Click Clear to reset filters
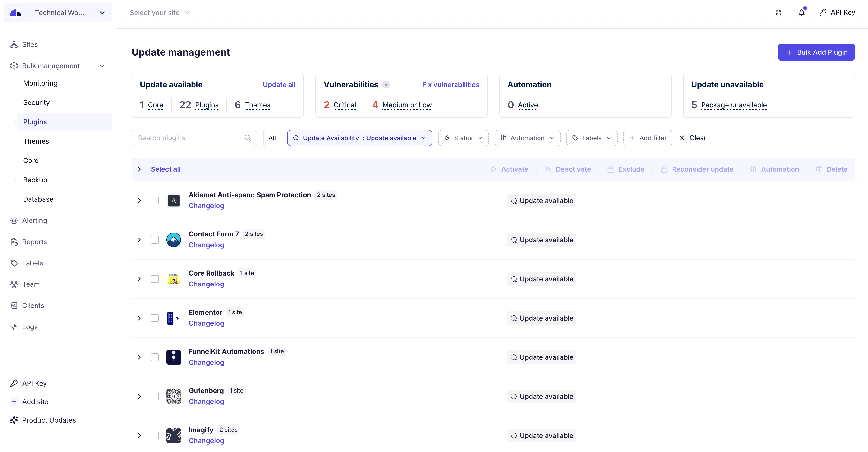Image resolution: width=868 pixels, height=452 pixels. 692,138
